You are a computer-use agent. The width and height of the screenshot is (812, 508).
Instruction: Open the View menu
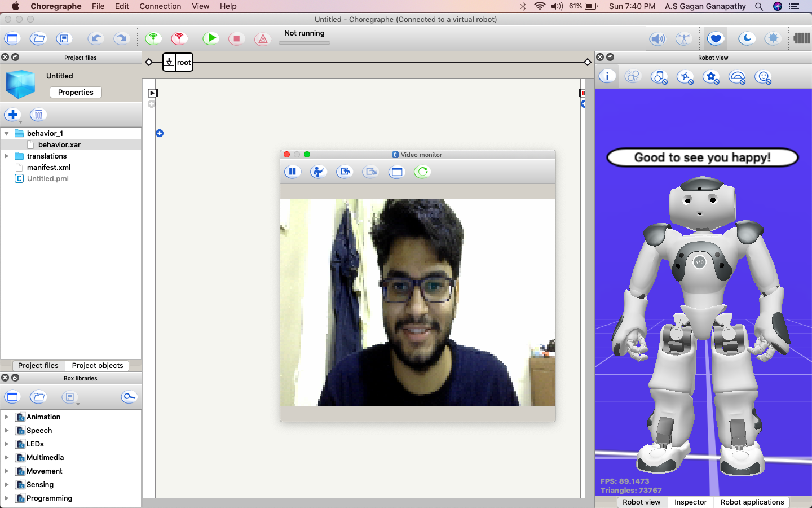[200, 6]
